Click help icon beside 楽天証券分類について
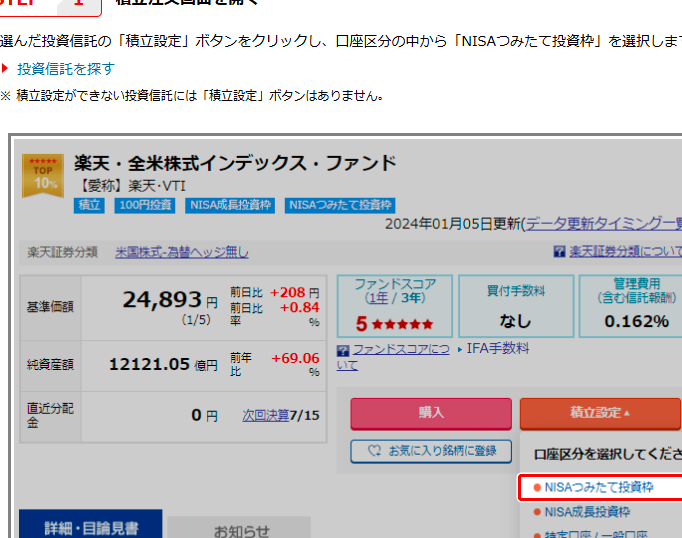 (x=559, y=251)
